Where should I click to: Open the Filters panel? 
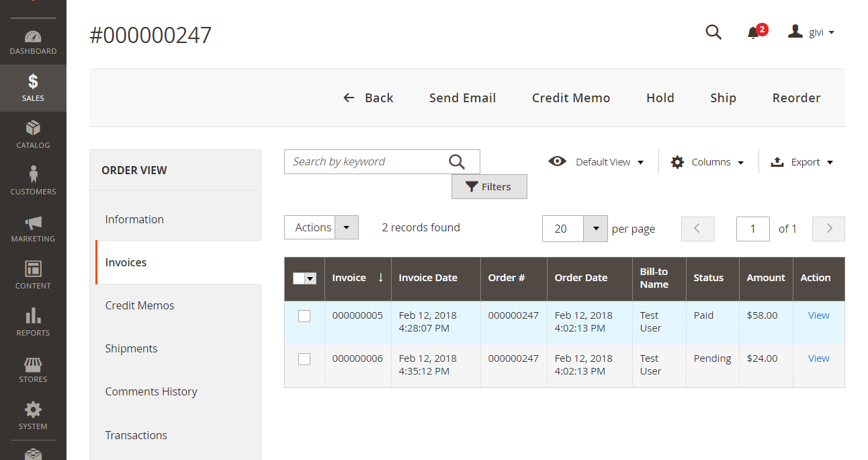pos(489,187)
